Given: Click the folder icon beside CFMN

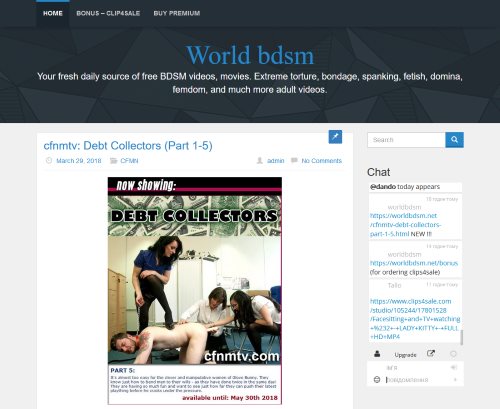Looking at the screenshot, I should 114,161.
